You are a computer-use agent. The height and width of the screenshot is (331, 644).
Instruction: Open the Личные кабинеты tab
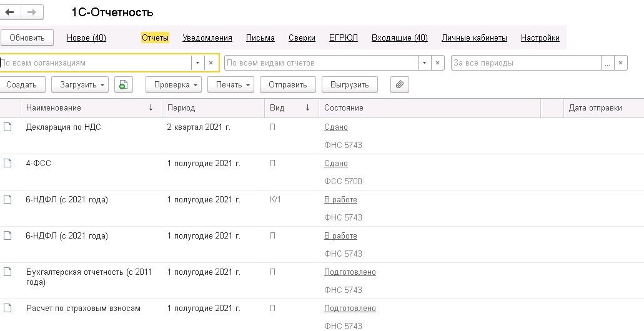[474, 37]
